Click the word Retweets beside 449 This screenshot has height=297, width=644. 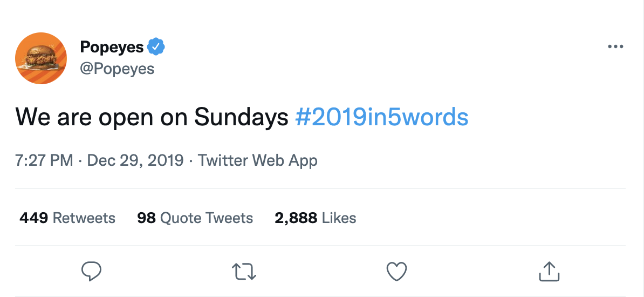click(84, 218)
